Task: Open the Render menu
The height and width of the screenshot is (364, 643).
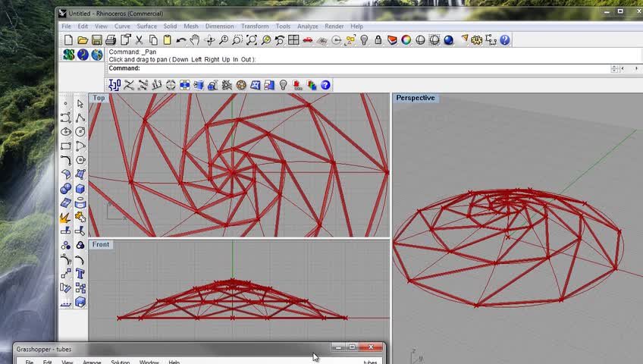Action: pyautogui.click(x=334, y=27)
